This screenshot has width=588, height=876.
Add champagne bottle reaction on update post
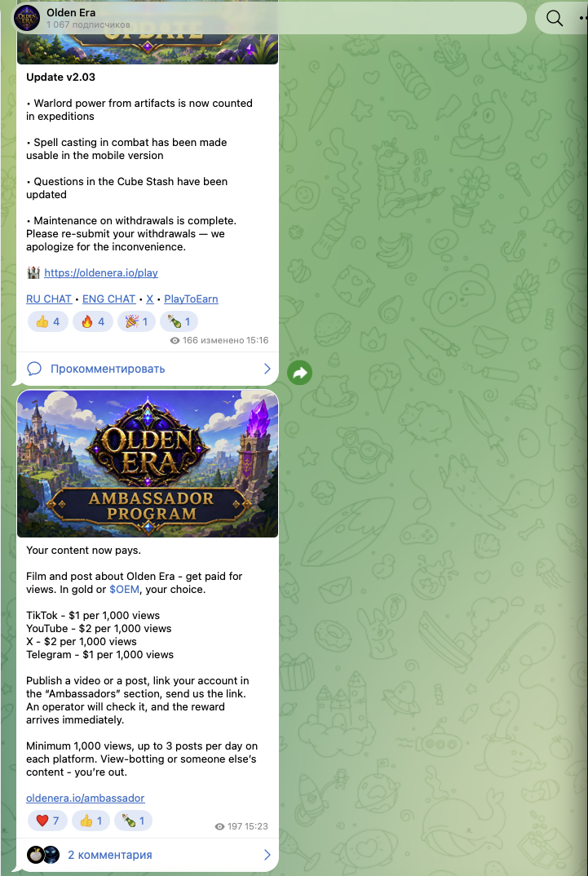point(179,322)
